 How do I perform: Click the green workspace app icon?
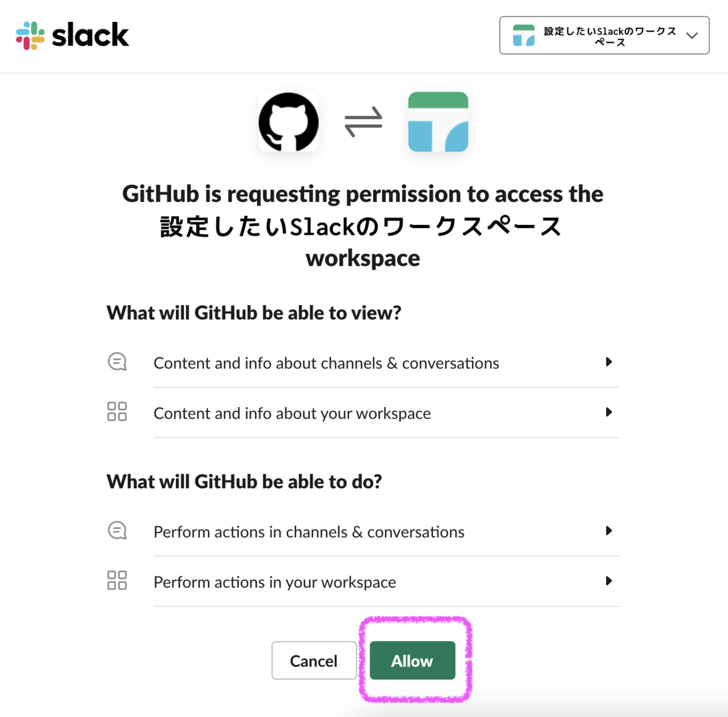pyautogui.click(x=438, y=122)
